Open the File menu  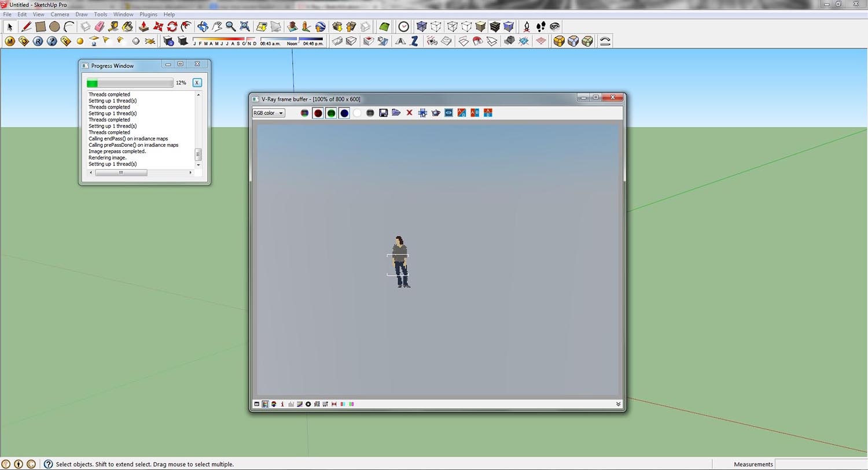tap(8, 14)
